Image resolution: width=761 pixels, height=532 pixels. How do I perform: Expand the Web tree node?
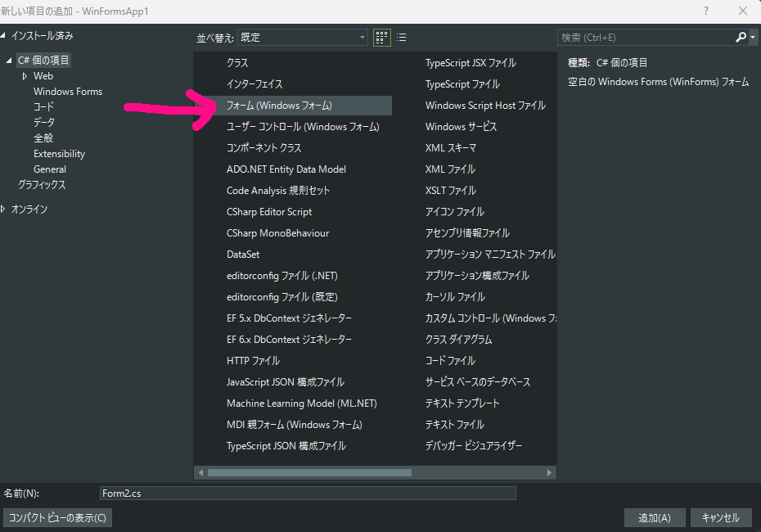(x=25, y=76)
